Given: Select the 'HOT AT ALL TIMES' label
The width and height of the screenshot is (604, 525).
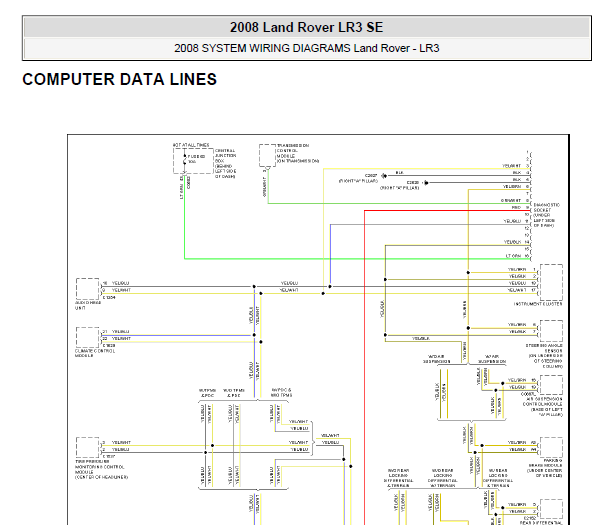Looking at the screenshot, I should pos(191,145).
